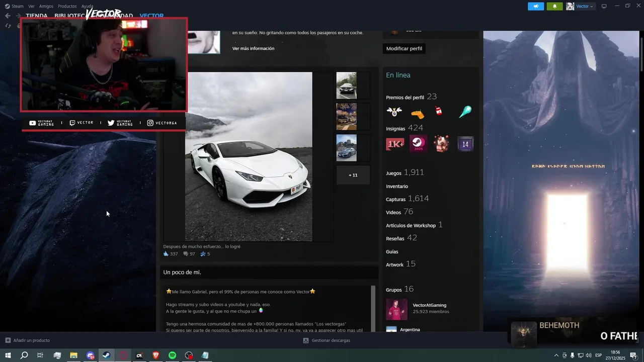Open the Videos link
The height and width of the screenshot is (362, 644).
[393, 212]
